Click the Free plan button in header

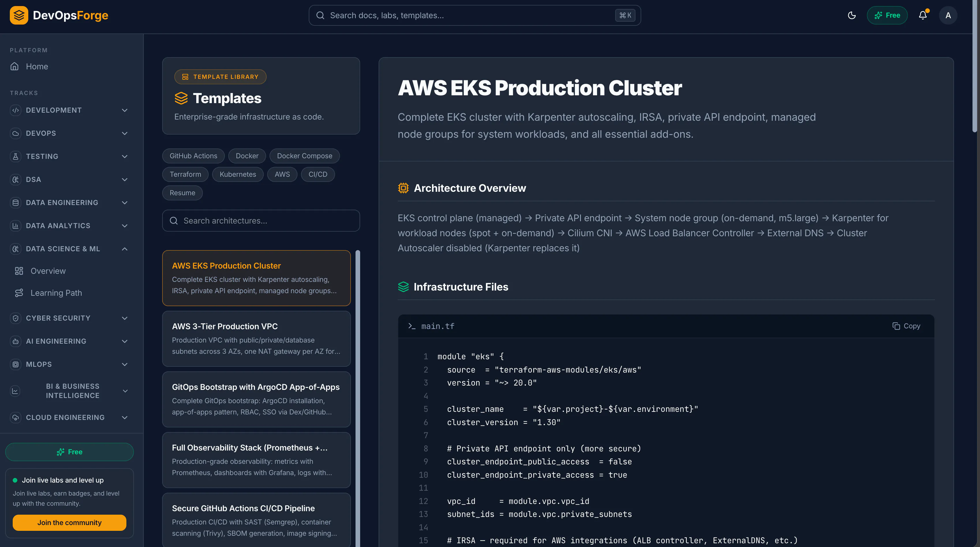(x=887, y=15)
